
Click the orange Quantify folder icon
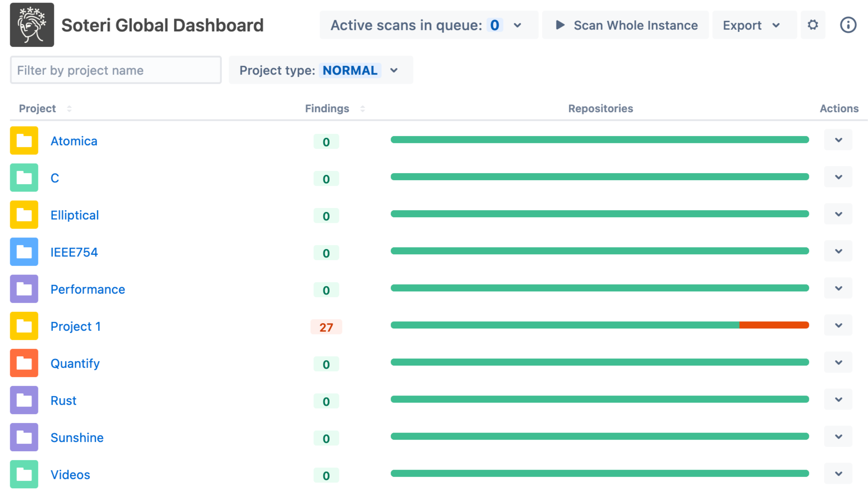[24, 363]
